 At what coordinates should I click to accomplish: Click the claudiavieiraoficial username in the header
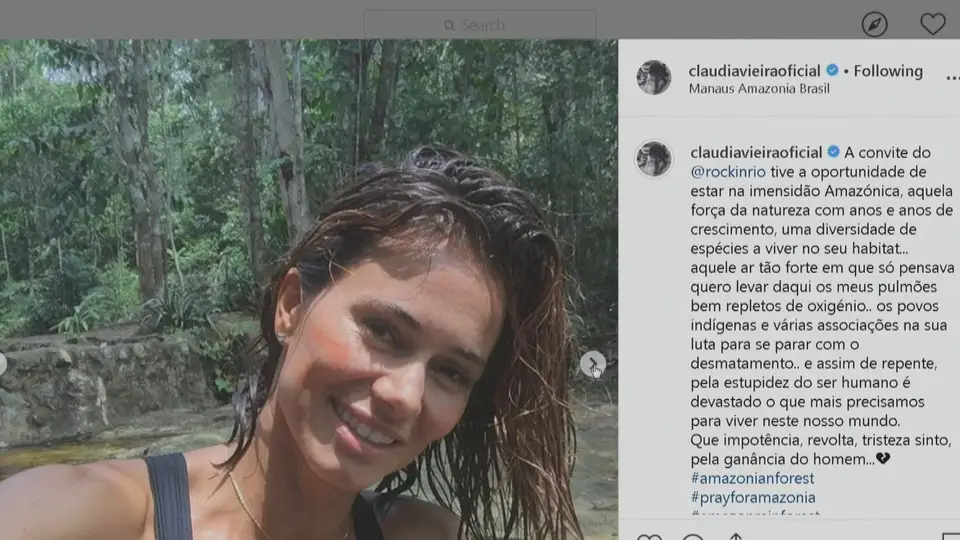754,71
